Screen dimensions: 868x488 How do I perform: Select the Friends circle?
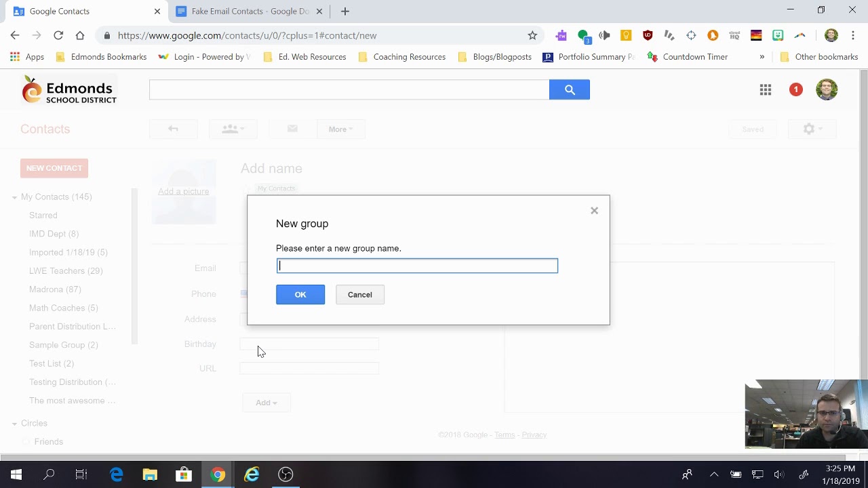pos(49,442)
